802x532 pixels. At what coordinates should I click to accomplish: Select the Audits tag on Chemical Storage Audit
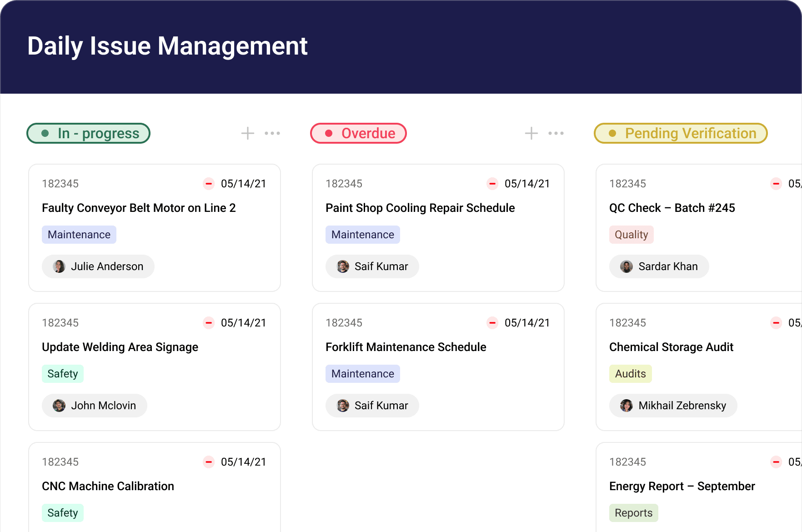pos(630,373)
